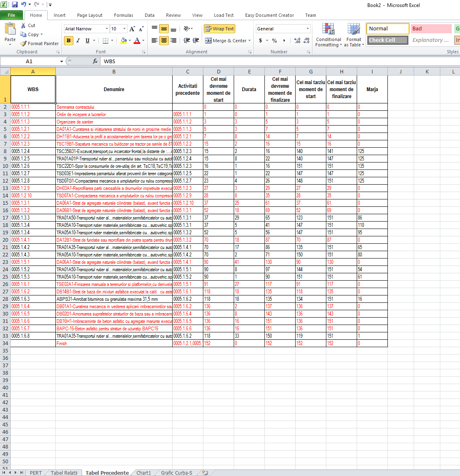460x476 pixels.
Task: Toggle Align Text Left
Action: 154,40
